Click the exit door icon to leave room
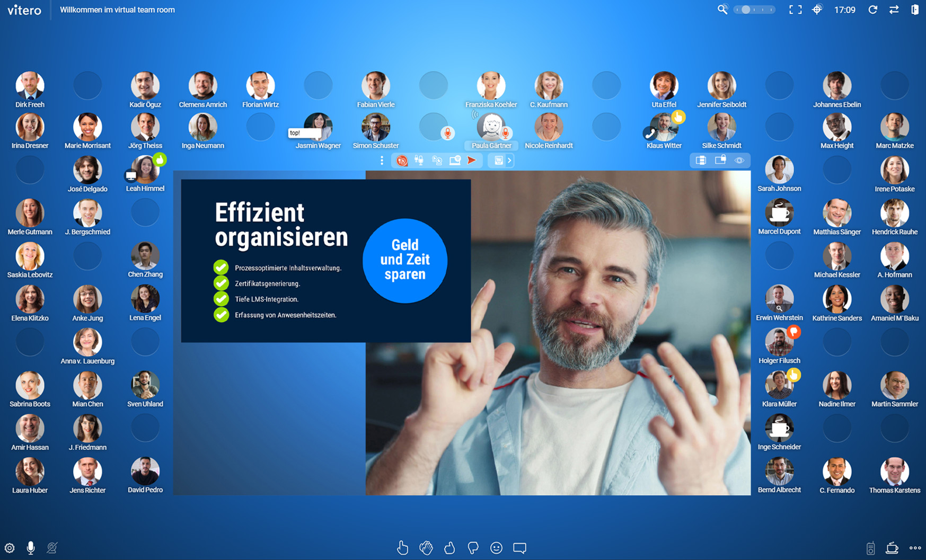This screenshot has width=926, height=560. coord(914,9)
